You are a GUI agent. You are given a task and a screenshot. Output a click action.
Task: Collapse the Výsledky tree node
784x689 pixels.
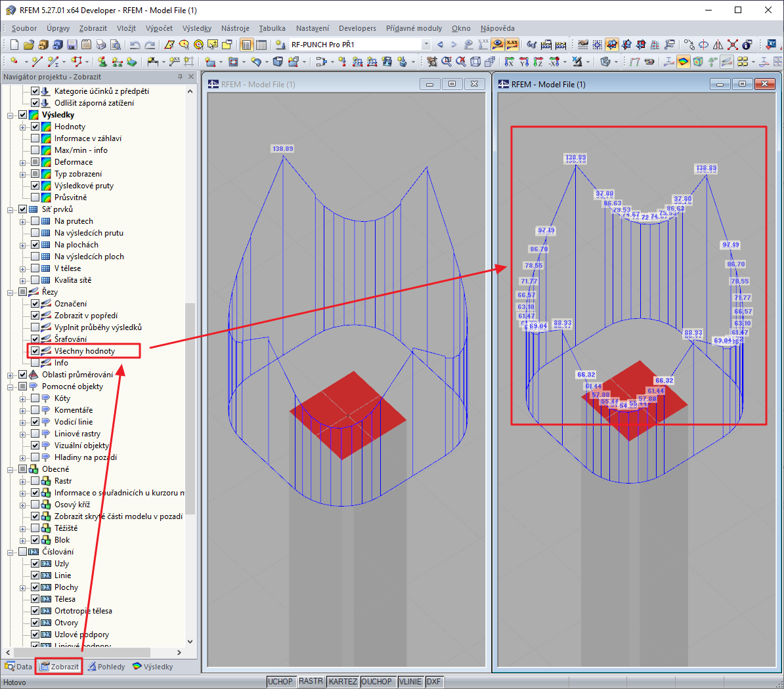click(x=10, y=115)
